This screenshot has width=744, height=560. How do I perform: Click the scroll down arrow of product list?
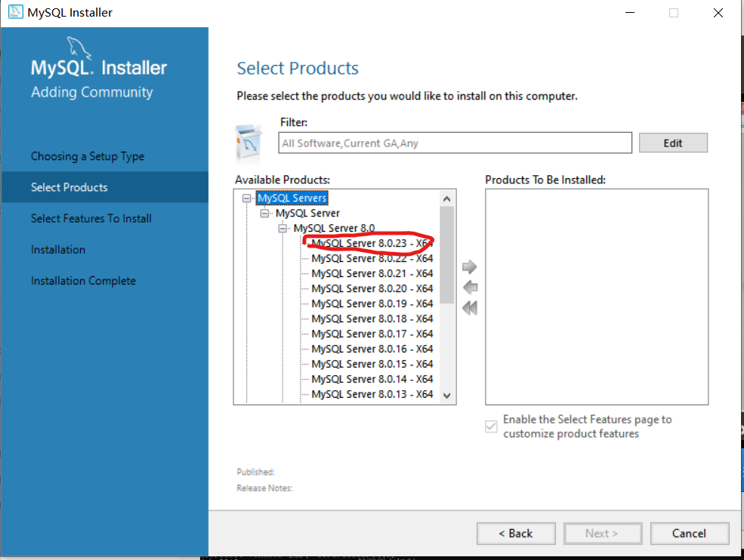446,395
